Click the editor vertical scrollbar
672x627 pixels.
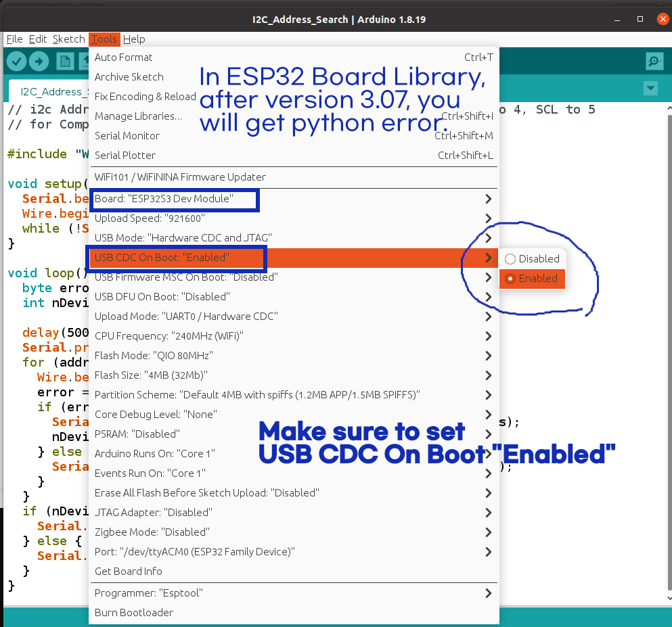click(x=669, y=351)
